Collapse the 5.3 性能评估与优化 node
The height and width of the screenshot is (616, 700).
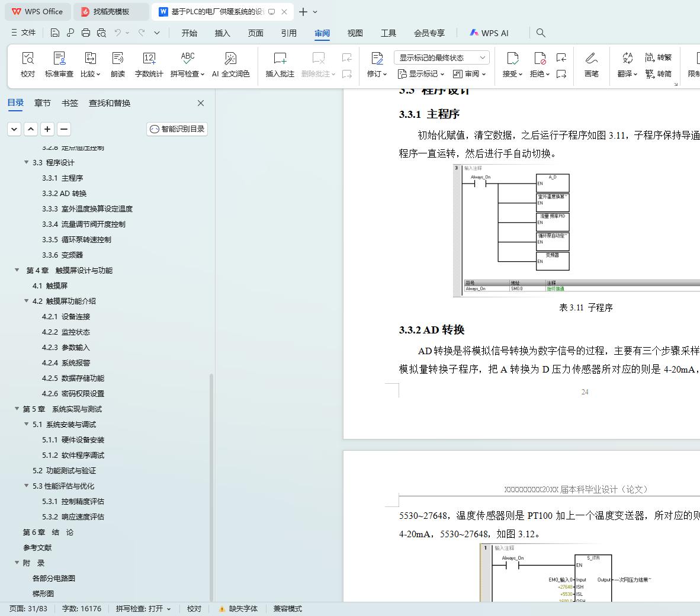pyautogui.click(x=26, y=486)
